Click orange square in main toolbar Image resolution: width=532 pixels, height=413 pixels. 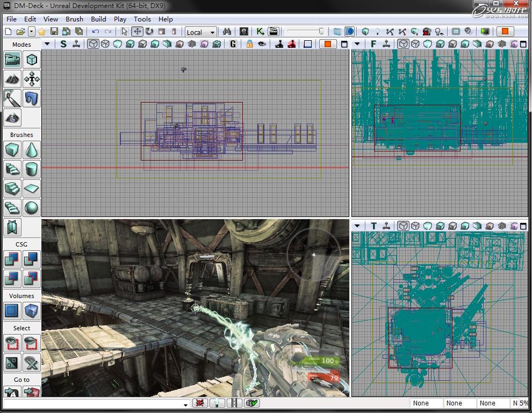[505, 32]
